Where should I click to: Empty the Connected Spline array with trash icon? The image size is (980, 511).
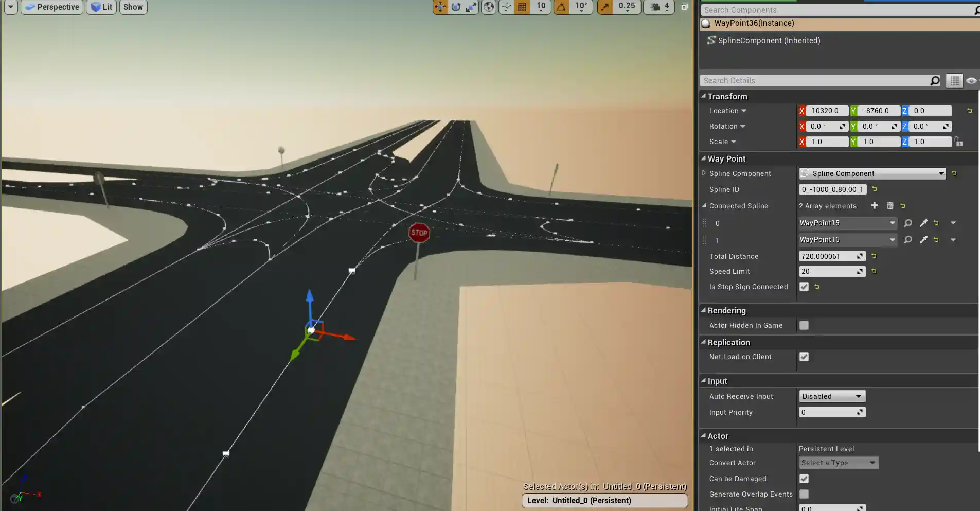[890, 206]
